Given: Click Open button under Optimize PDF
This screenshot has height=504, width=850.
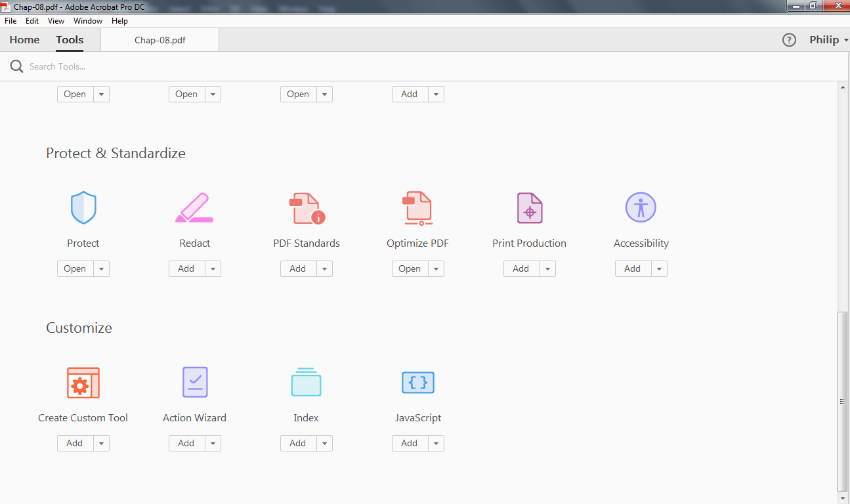Looking at the screenshot, I should click(x=410, y=269).
